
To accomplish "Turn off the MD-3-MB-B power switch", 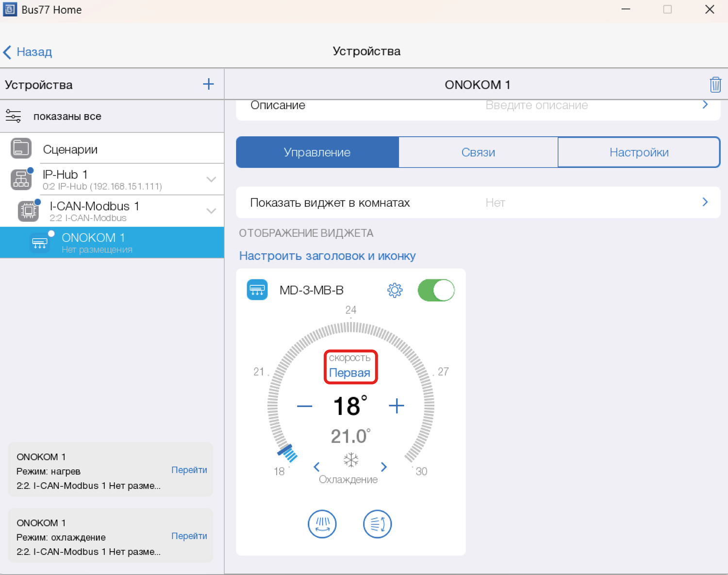I will [x=436, y=290].
